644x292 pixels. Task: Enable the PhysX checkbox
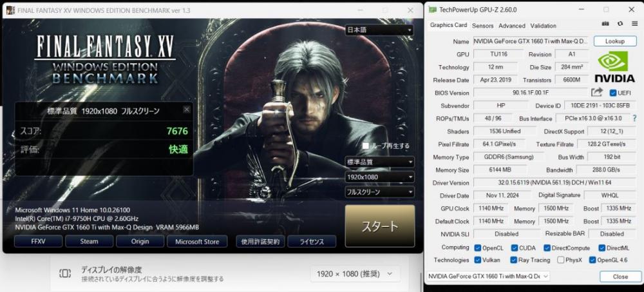pos(561,260)
